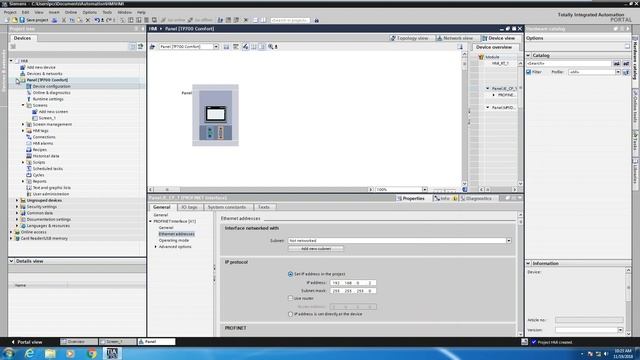The width and height of the screenshot is (640, 360).
Task: Select Screen_1 in project tree
Action: click(x=47, y=118)
